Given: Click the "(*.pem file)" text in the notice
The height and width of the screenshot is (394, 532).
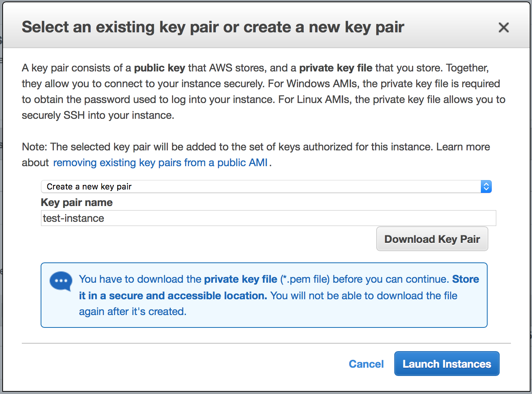Looking at the screenshot, I should pyautogui.click(x=305, y=279).
